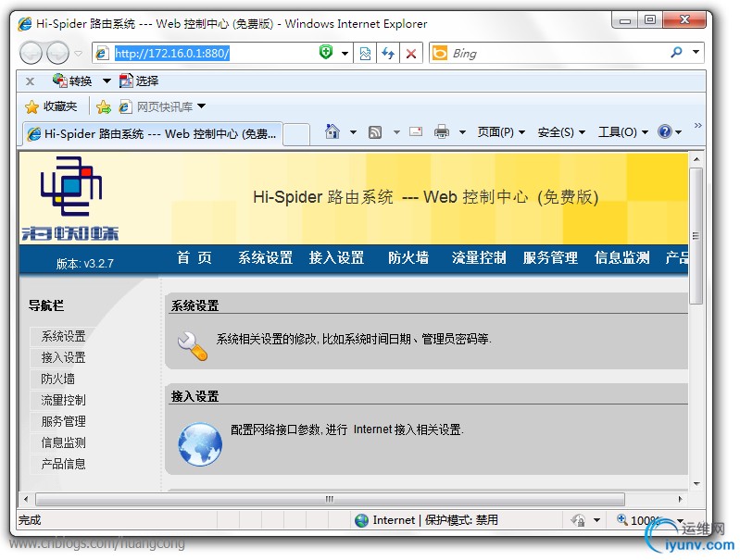Click the wrench system settings icon
The image size is (740, 560).
(x=192, y=346)
